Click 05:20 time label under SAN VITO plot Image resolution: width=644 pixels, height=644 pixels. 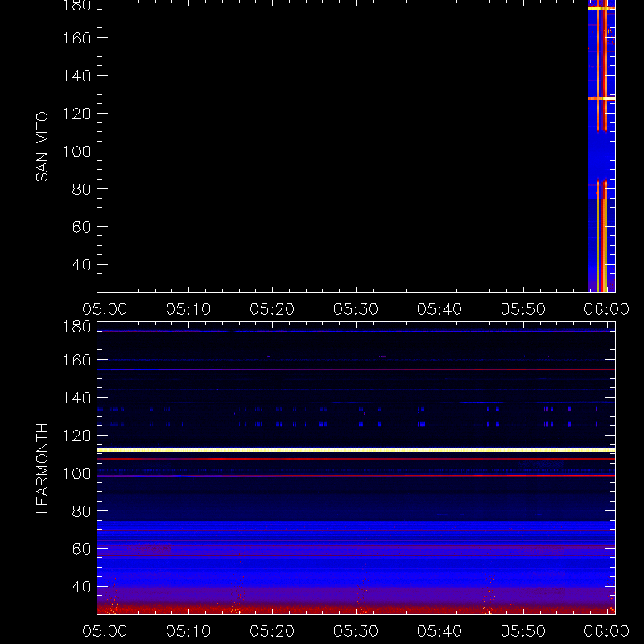point(272,309)
